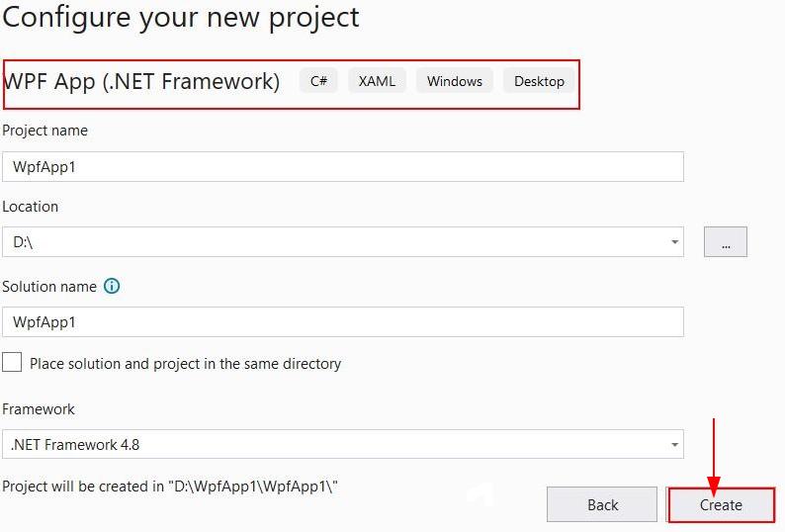Click the Framework label text

[39, 408]
